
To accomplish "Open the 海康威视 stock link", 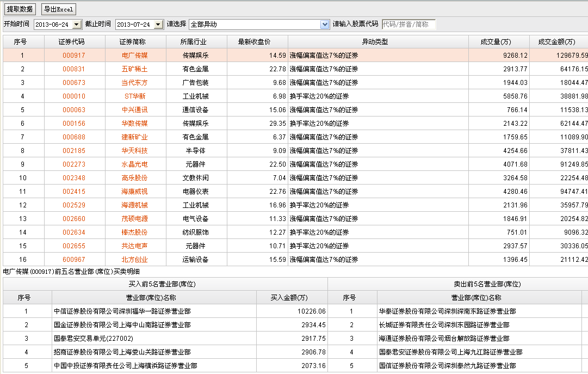I will tap(134, 192).
